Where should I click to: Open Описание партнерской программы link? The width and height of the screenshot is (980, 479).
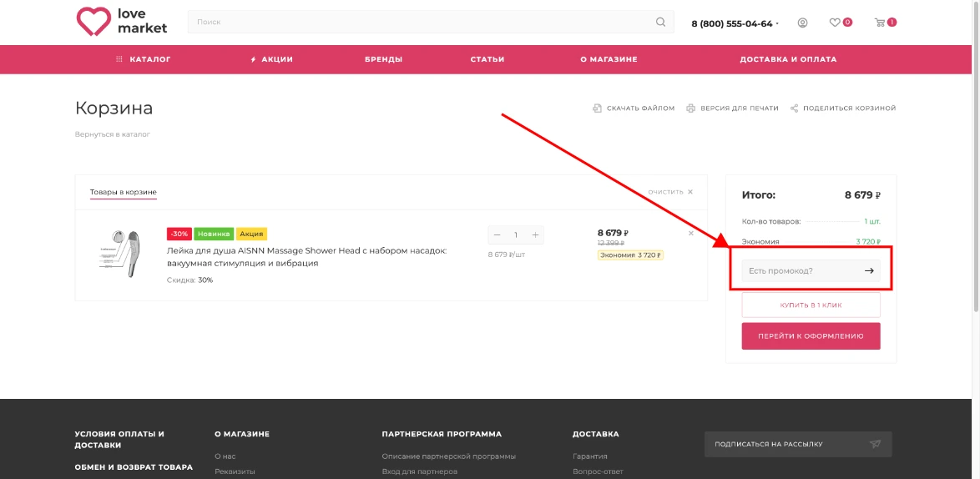pos(449,456)
